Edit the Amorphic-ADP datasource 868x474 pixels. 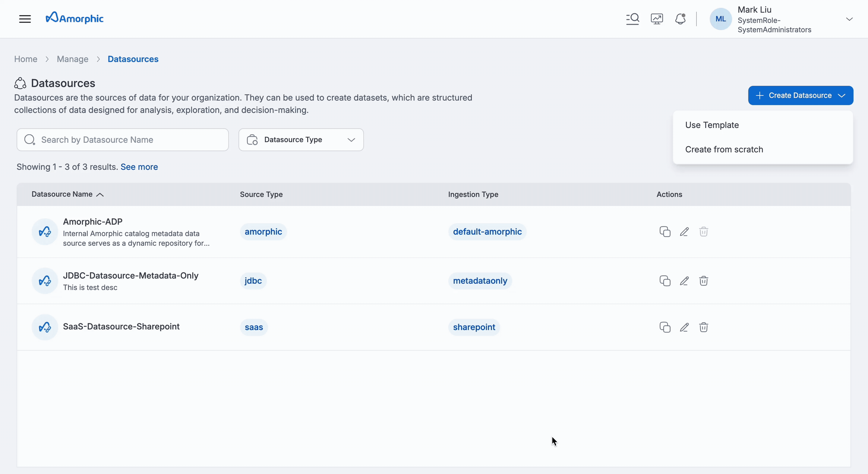pos(684,232)
